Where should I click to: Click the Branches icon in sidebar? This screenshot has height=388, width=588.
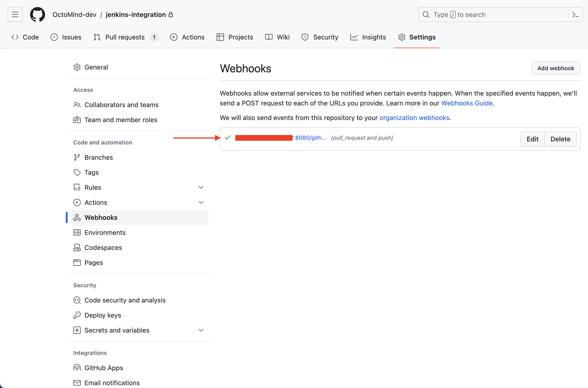click(x=77, y=157)
